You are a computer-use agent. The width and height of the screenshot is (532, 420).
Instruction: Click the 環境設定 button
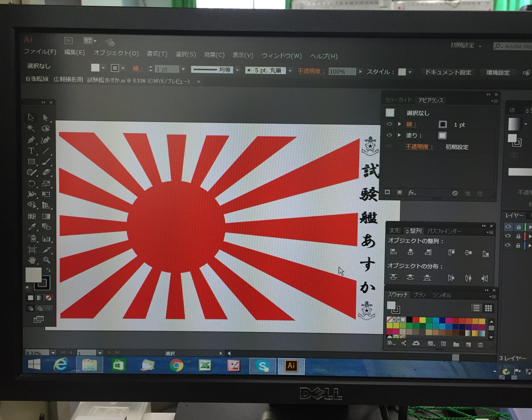tap(498, 73)
